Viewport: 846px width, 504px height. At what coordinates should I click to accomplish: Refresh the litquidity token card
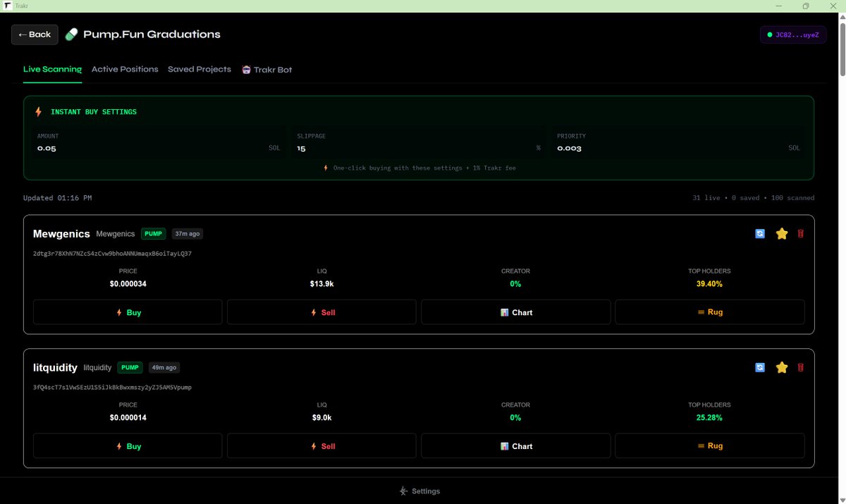(760, 367)
